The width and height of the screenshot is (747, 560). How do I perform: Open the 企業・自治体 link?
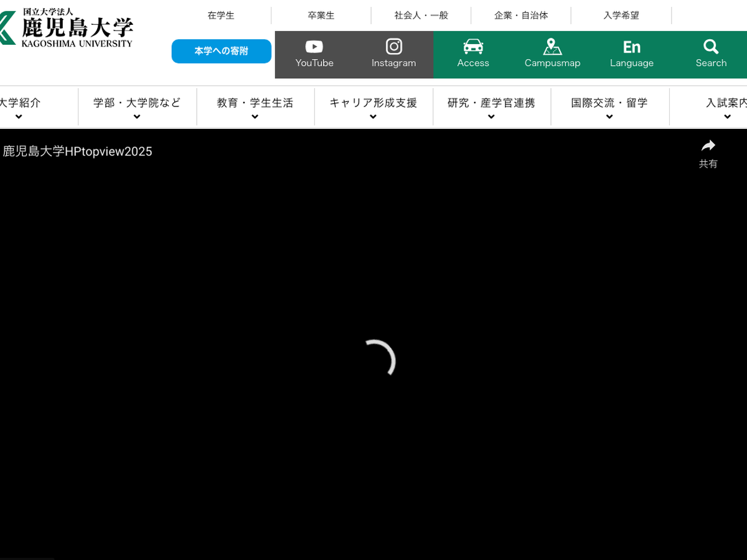[521, 16]
